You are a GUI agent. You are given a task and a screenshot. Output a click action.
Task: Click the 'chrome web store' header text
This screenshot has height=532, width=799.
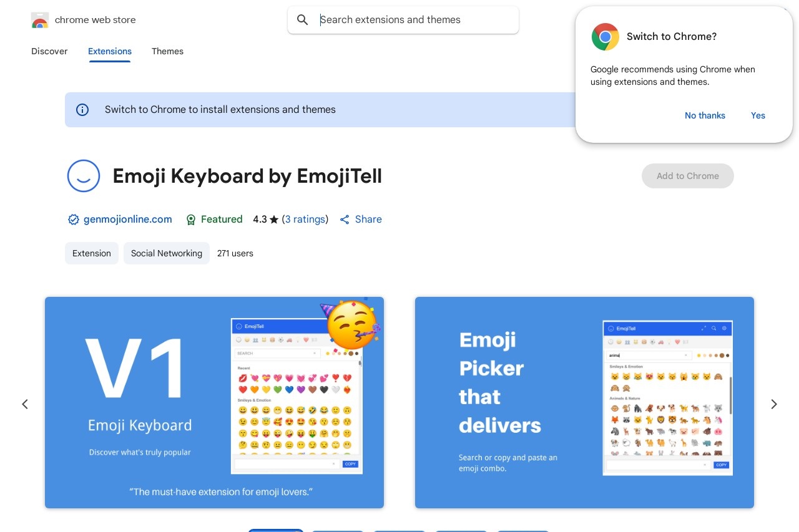[x=96, y=20]
